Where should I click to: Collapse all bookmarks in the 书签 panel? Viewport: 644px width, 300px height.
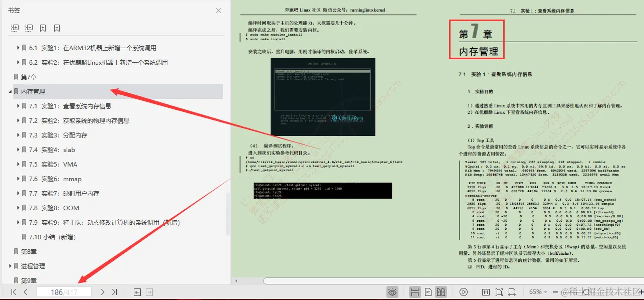pos(29,28)
